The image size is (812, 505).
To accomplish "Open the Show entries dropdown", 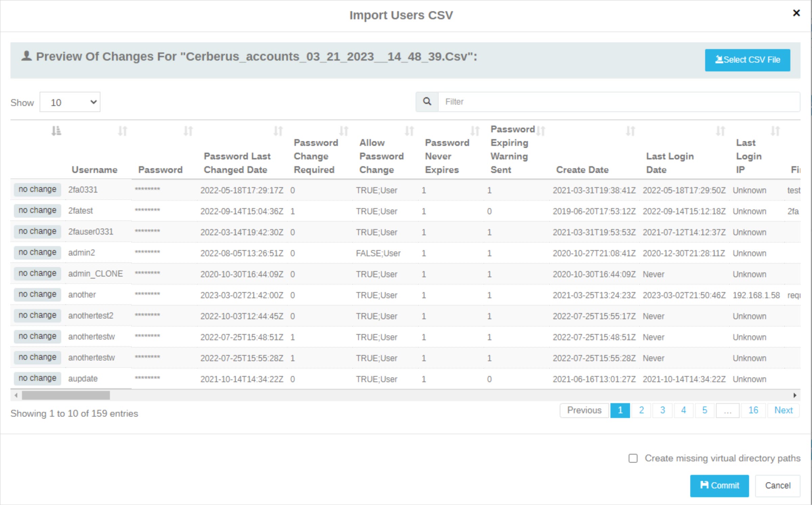I will tap(70, 102).
